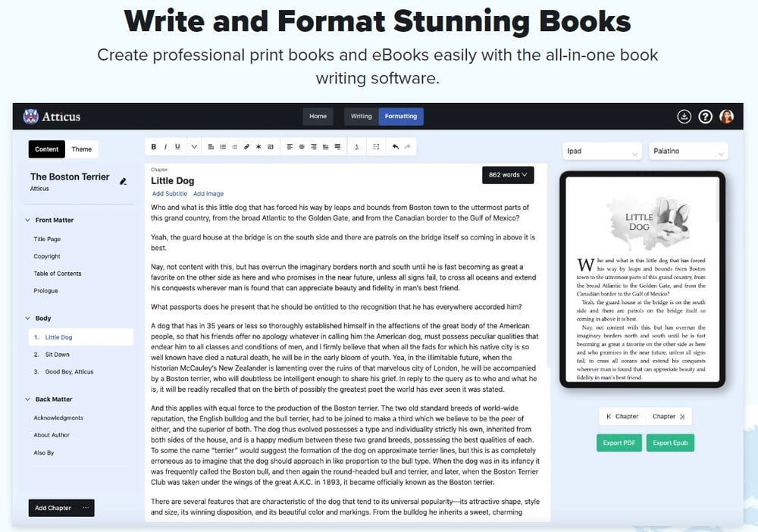The height and width of the screenshot is (532, 758).
Task: Open the Copyright page
Action: [47, 257]
